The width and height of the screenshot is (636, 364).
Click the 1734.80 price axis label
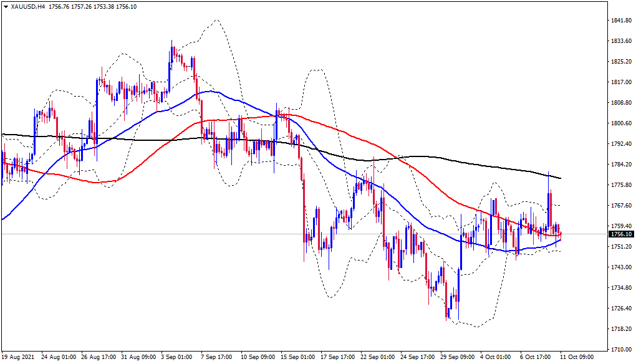pyautogui.click(x=622, y=288)
